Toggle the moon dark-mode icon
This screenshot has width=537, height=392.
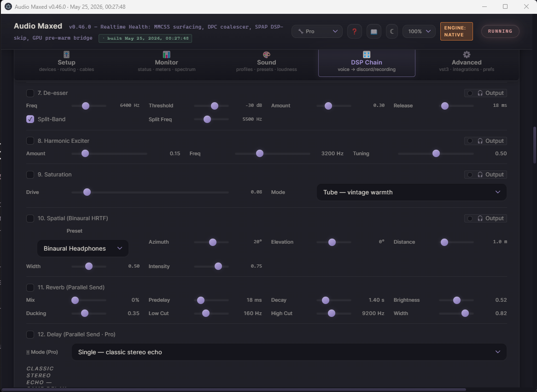(x=392, y=31)
